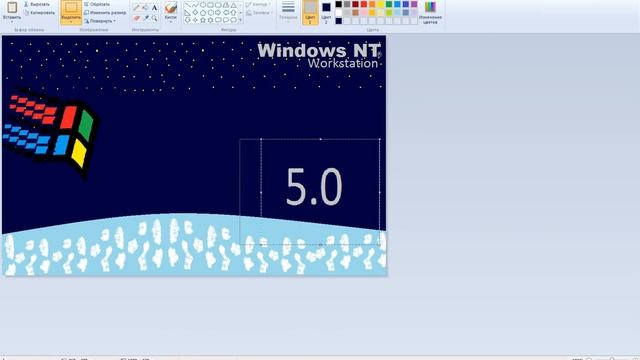Choose the Pentagon shape
The width and height of the screenshot is (640, 360).
click(x=203, y=13)
